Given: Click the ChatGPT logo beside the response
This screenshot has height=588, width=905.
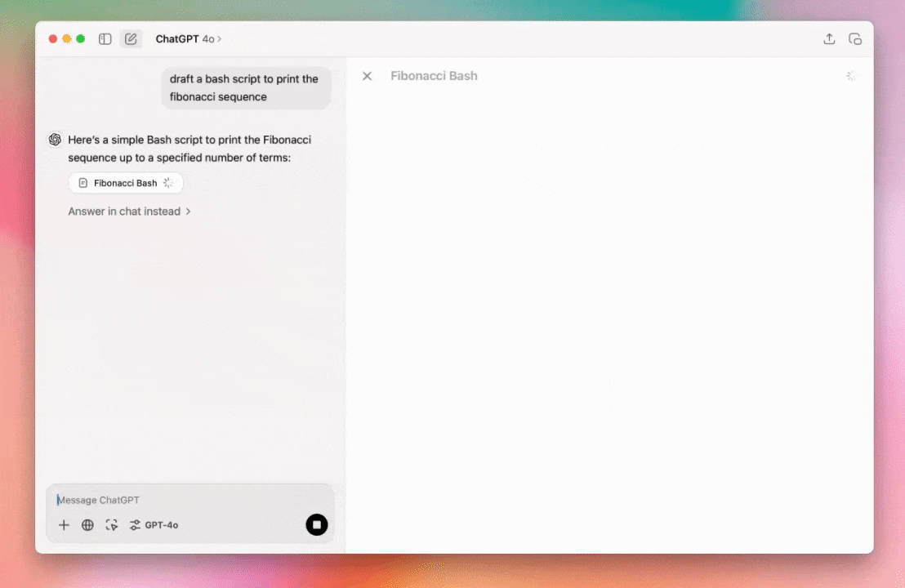Looking at the screenshot, I should coord(55,140).
